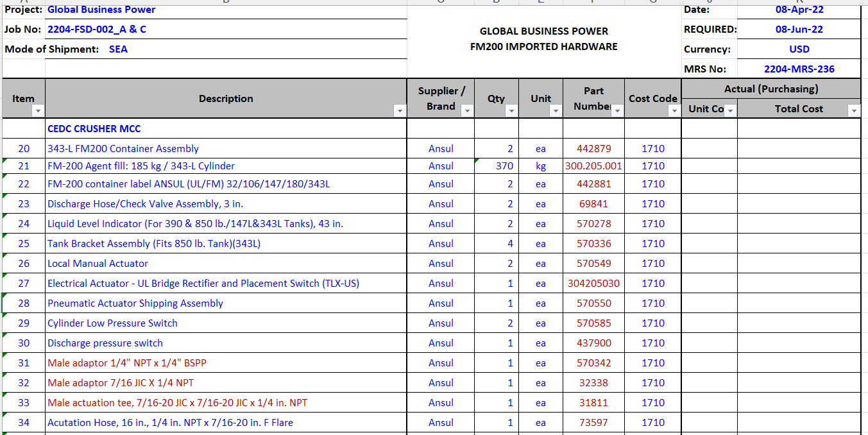Select the Job No value 2204-FSD-002_A & C

coord(97,30)
